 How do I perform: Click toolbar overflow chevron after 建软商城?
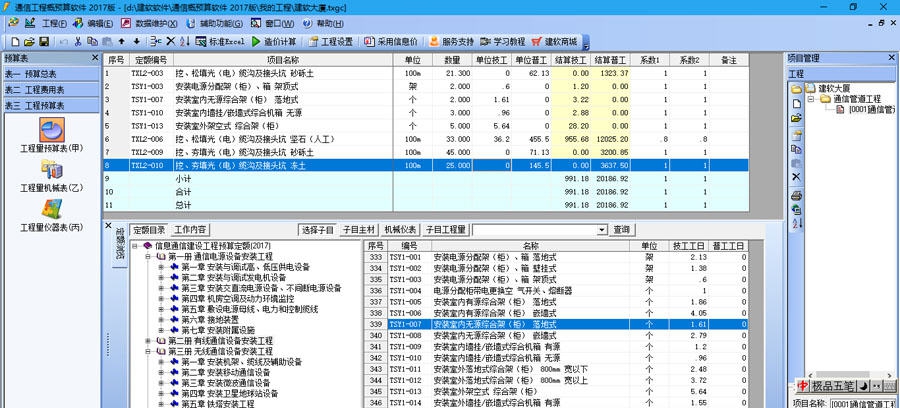point(585,42)
